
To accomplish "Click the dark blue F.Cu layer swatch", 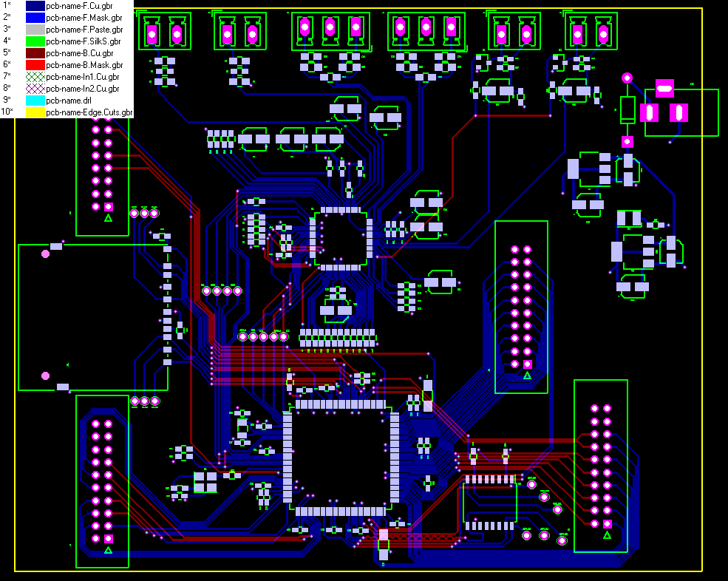I will (x=35, y=6).
